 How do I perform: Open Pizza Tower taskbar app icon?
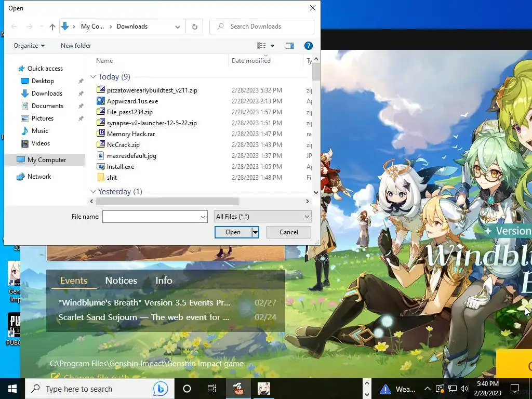point(238,389)
